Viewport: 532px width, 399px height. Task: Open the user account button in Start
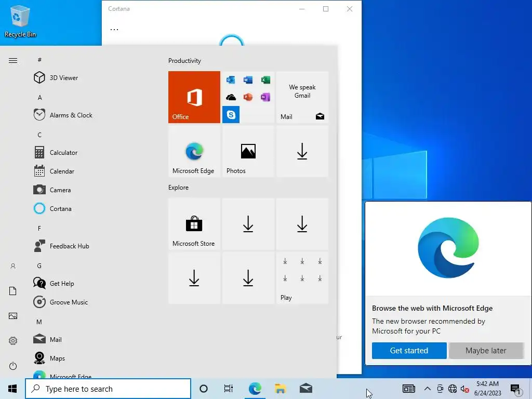[x=13, y=266]
